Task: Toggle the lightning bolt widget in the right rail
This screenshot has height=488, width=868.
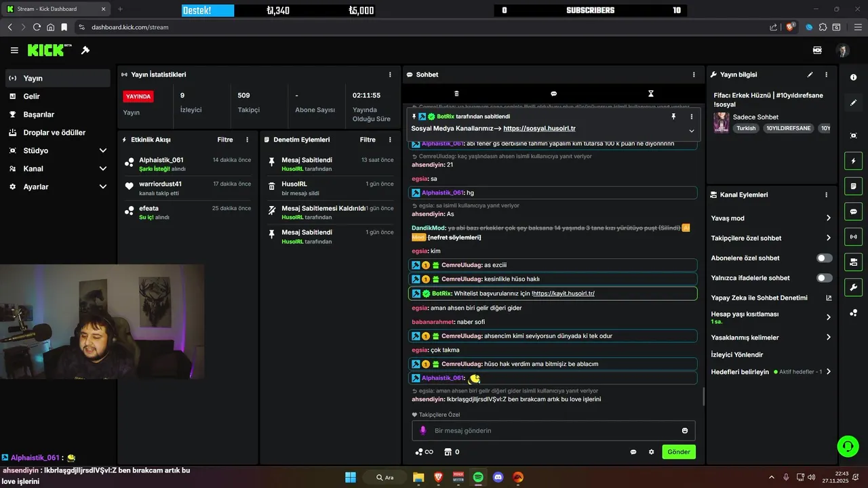Action: [x=853, y=161]
